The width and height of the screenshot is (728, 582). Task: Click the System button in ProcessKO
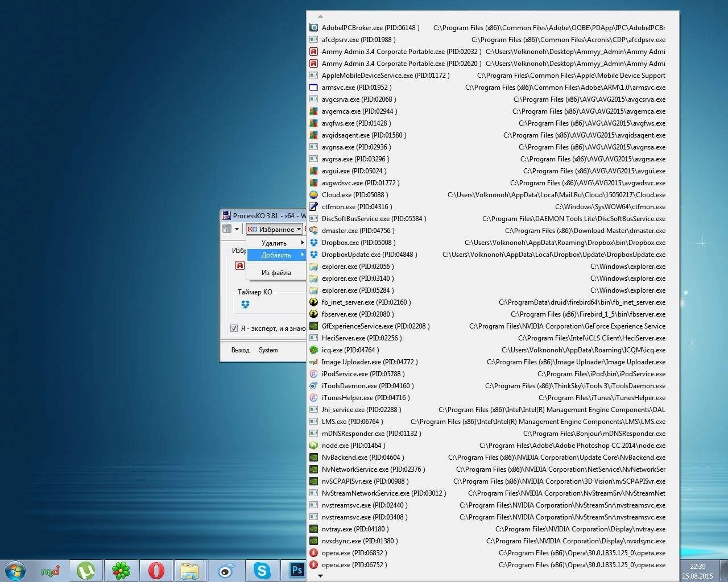(268, 350)
